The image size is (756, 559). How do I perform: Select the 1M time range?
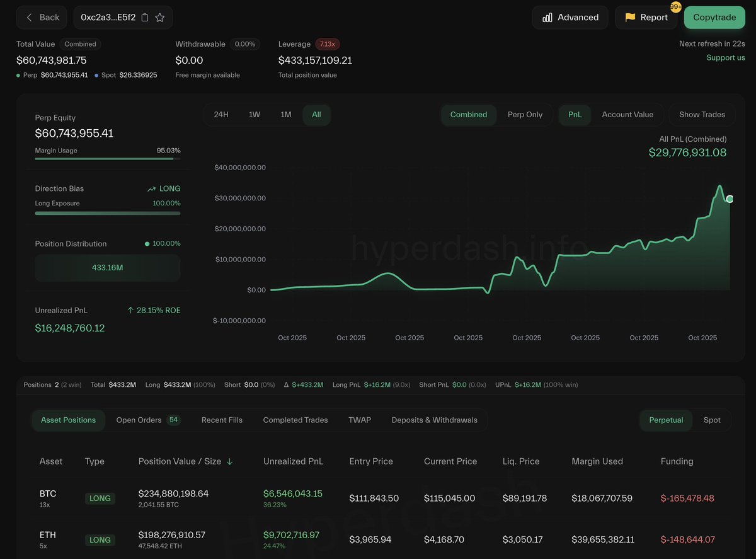(286, 115)
